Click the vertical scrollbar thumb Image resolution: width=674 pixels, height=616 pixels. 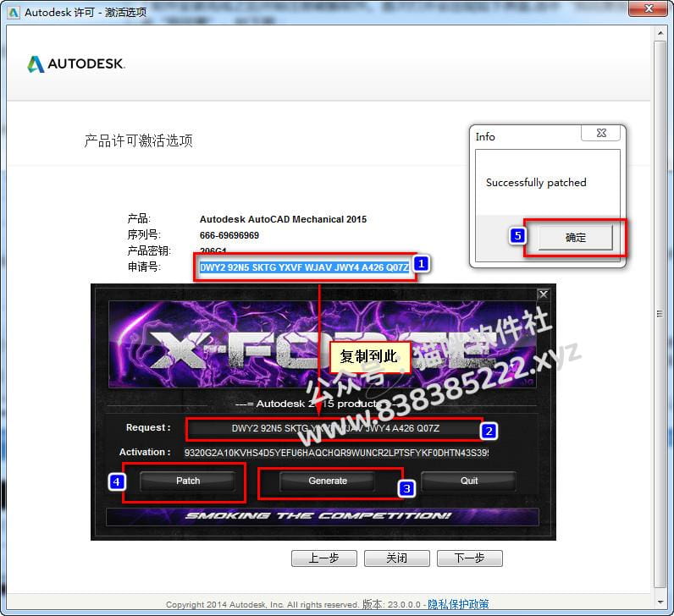(660, 314)
